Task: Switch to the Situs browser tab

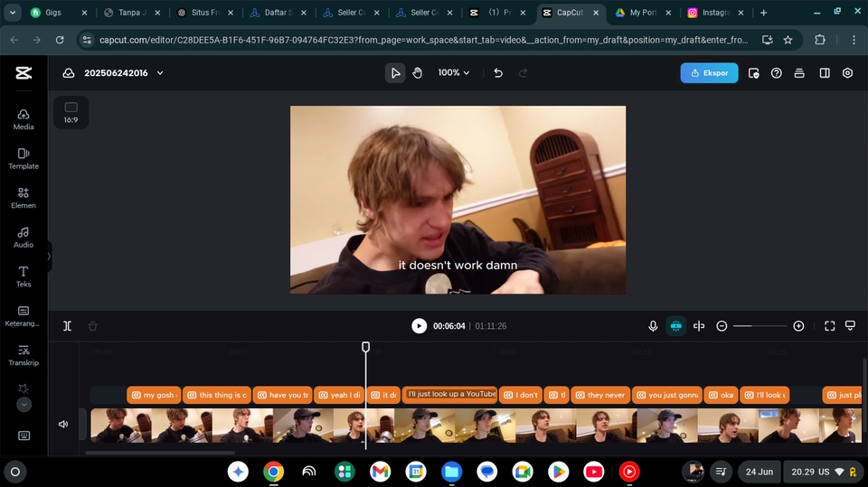Action: point(205,12)
